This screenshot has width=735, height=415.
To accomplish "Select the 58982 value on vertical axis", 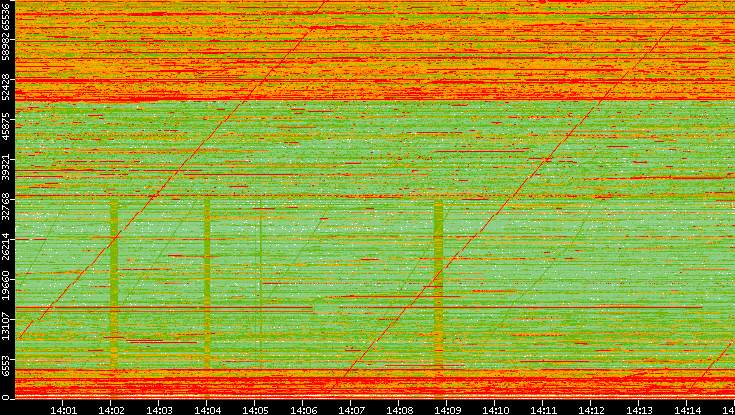I will click(x=7, y=50).
